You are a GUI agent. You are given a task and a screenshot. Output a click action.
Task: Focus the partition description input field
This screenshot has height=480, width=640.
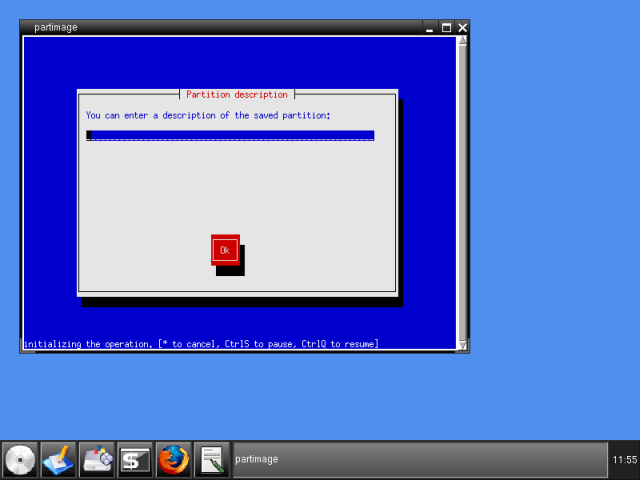click(x=230, y=136)
